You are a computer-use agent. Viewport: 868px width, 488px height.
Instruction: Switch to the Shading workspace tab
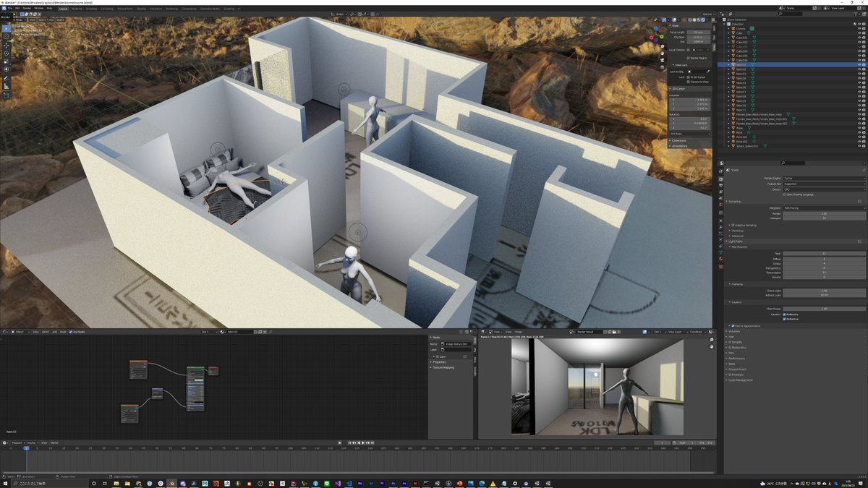click(141, 9)
